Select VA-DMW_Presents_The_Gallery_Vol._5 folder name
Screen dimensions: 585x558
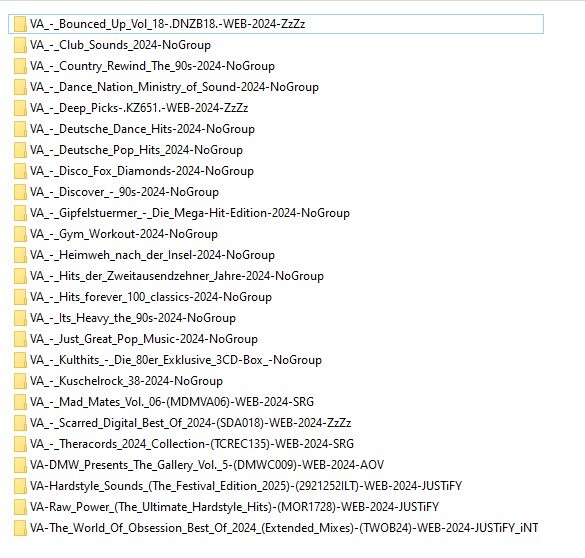[207, 465]
